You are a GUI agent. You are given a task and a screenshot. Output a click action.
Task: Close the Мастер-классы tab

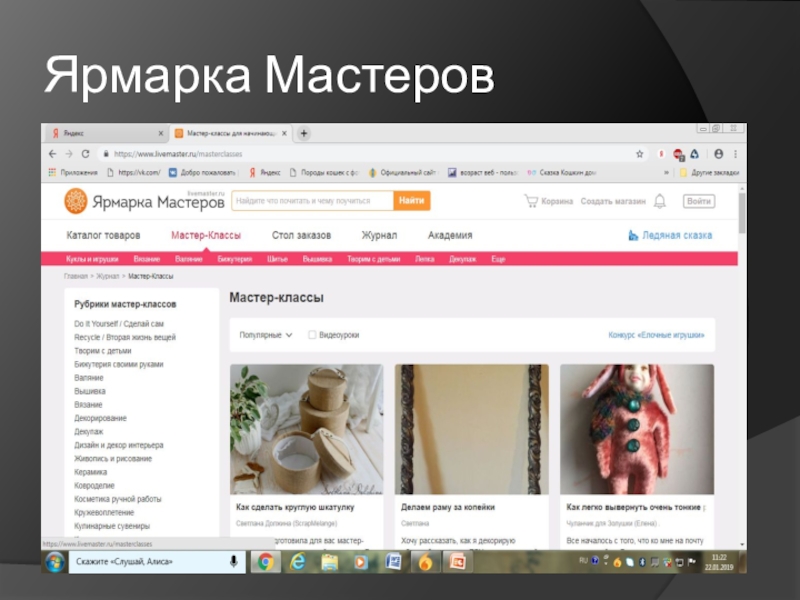click(284, 133)
